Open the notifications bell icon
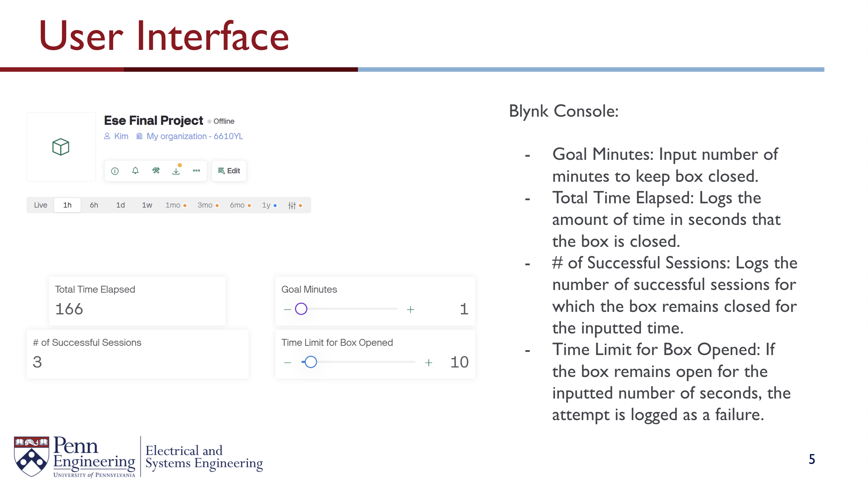Image resolution: width=868 pixels, height=488 pixels. (135, 171)
